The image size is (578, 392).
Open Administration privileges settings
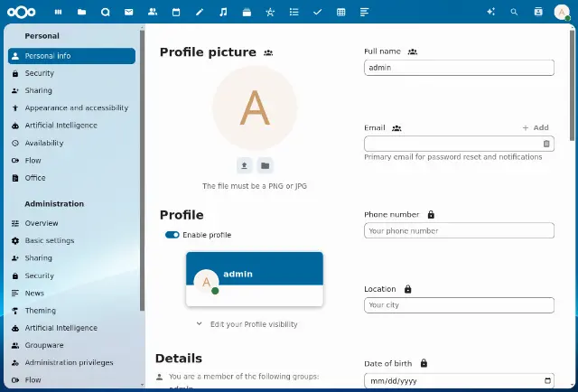click(x=71, y=362)
